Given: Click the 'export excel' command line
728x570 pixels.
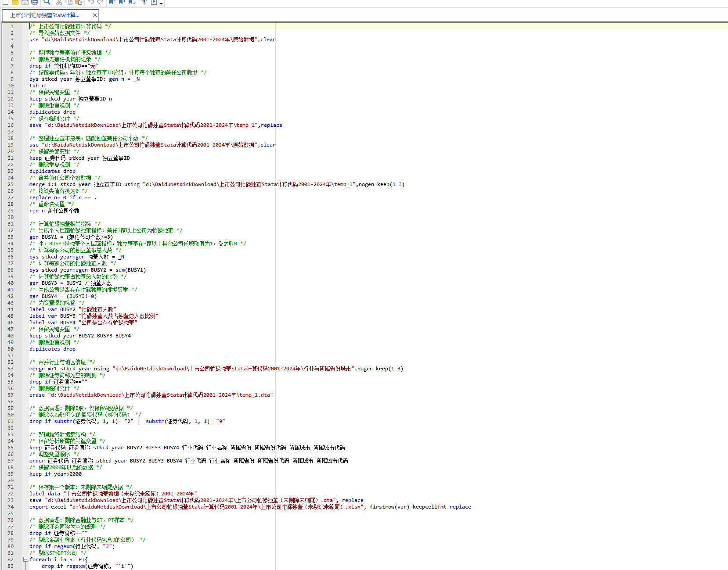Looking at the screenshot, I should tap(250, 507).
